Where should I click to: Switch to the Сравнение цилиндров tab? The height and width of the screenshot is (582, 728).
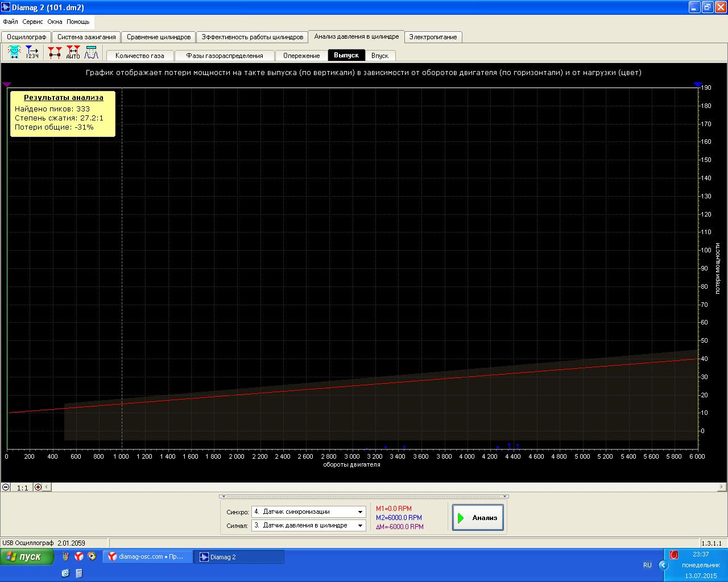click(x=159, y=37)
